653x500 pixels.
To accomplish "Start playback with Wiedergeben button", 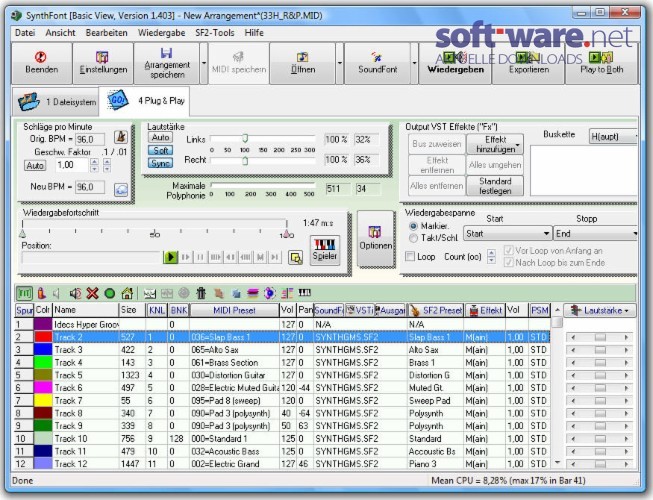I will [x=455, y=63].
